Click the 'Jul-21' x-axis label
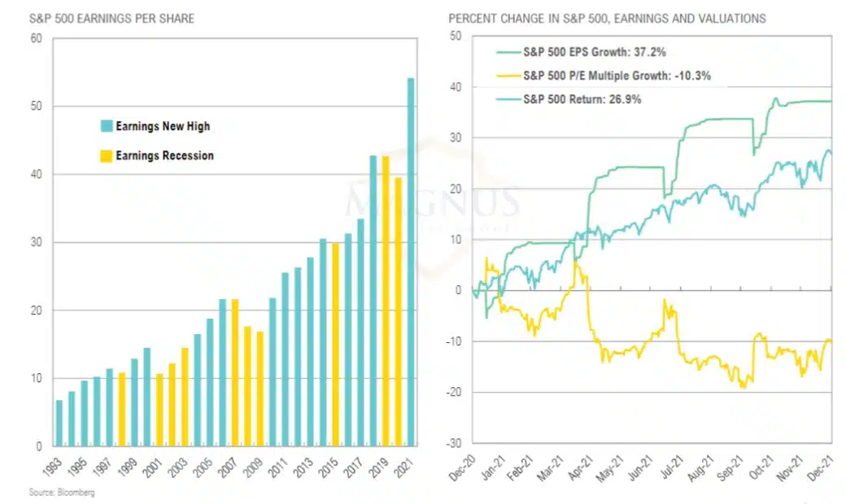Image resolution: width=846 pixels, height=504 pixels. pos(670,470)
